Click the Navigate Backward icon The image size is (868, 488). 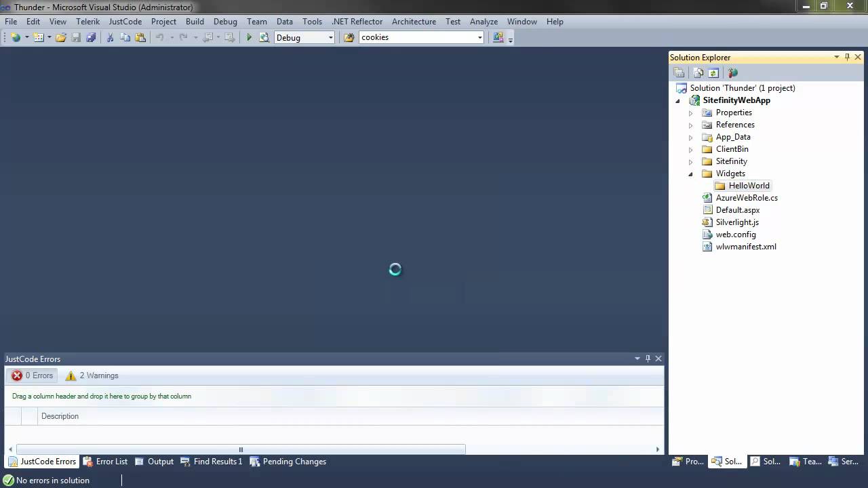(208, 37)
